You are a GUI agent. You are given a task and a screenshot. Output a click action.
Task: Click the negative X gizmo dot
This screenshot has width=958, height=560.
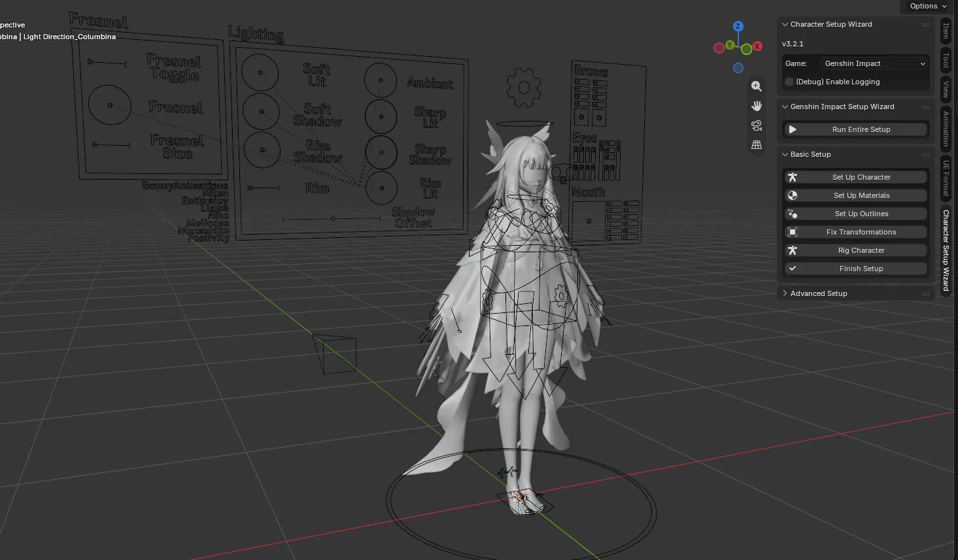719,48
